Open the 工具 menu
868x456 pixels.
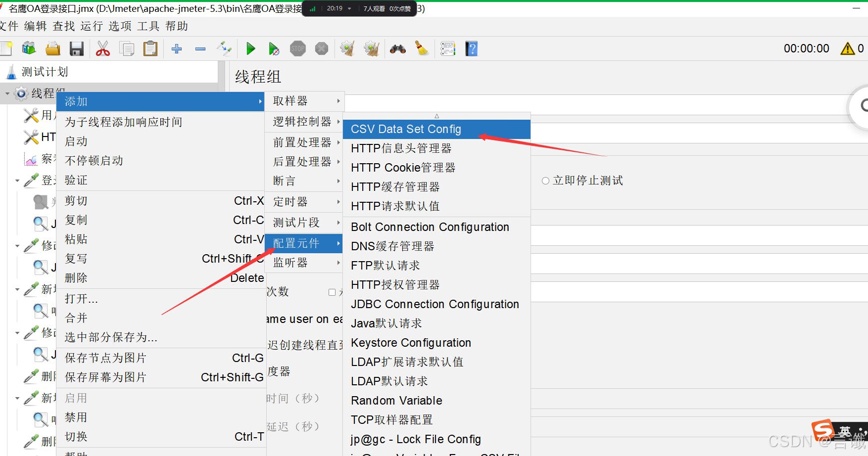pos(148,26)
